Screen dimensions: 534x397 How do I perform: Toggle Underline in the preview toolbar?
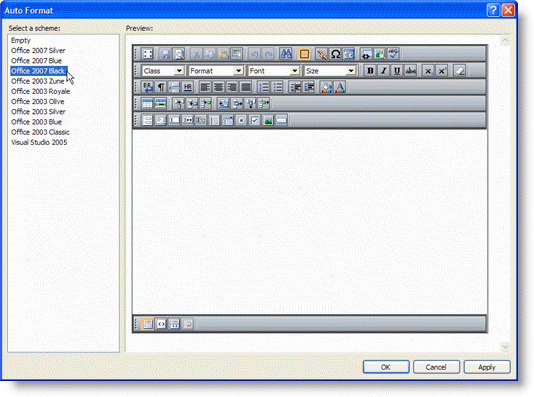tap(397, 71)
